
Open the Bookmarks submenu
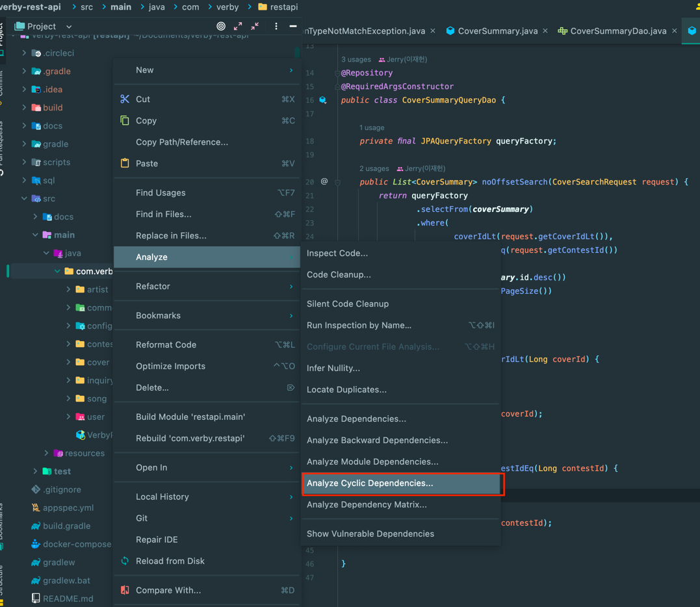(x=207, y=316)
